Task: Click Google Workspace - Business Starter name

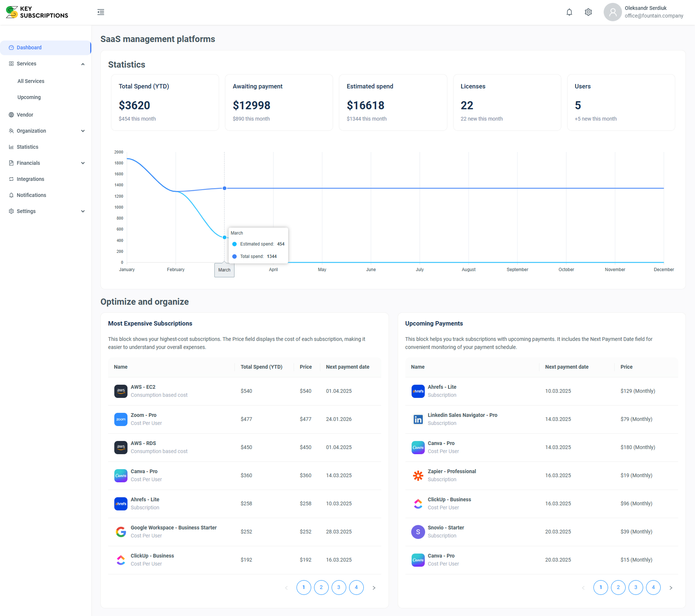Action: (174, 528)
